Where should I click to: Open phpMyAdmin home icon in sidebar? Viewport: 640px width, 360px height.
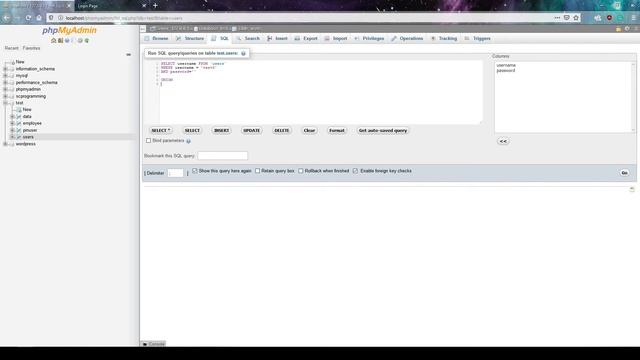(53, 41)
